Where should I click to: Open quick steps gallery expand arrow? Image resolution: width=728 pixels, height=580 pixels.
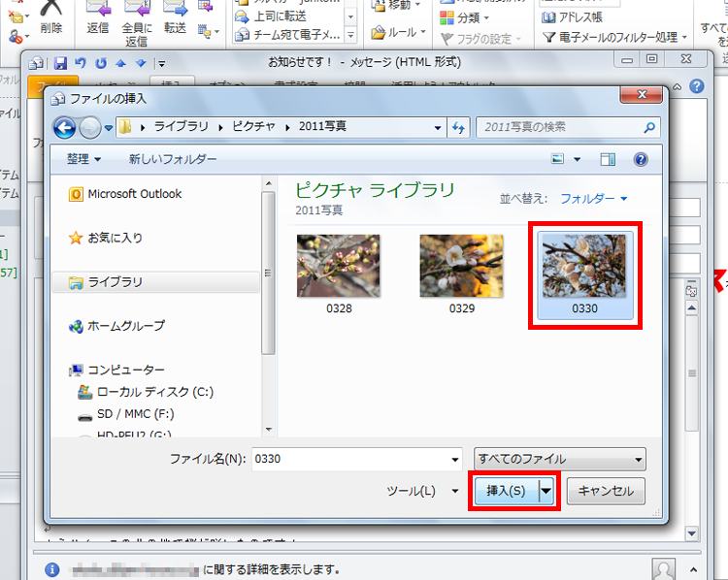pyautogui.click(x=351, y=35)
